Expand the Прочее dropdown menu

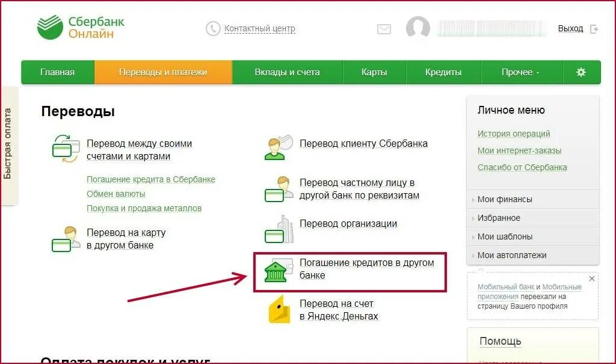pos(522,72)
